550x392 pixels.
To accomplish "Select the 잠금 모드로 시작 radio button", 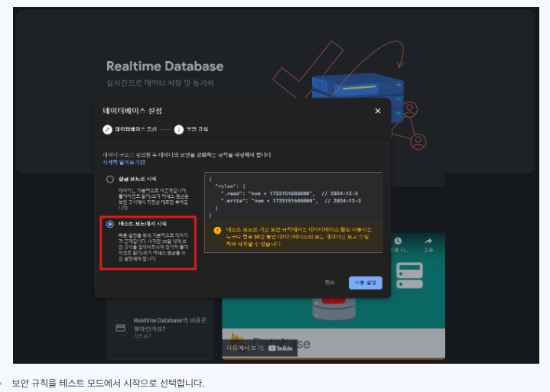I will coord(110,180).
